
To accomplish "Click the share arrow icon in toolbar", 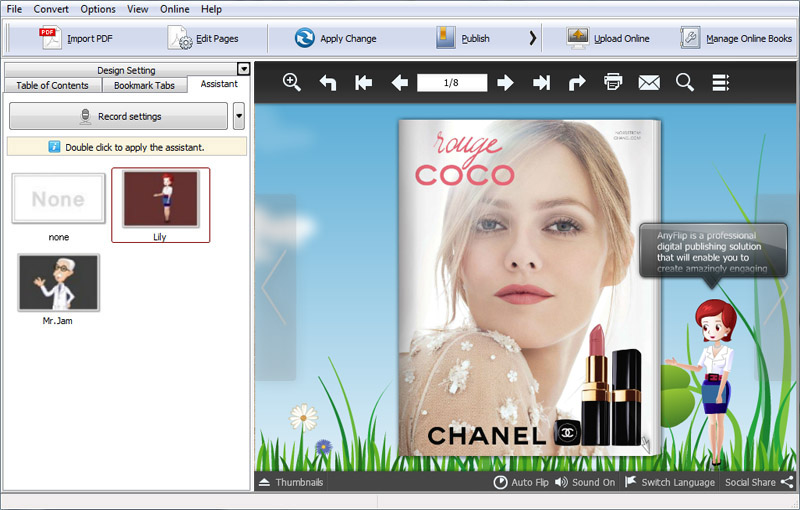I will click(577, 83).
